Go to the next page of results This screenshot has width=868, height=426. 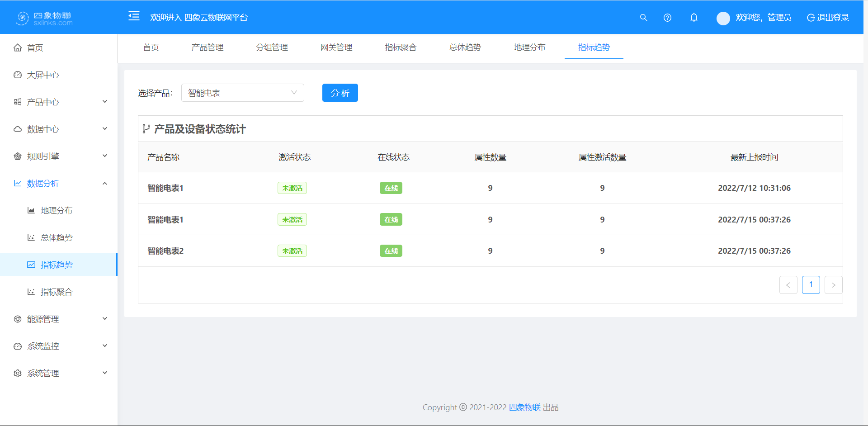point(833,285)
